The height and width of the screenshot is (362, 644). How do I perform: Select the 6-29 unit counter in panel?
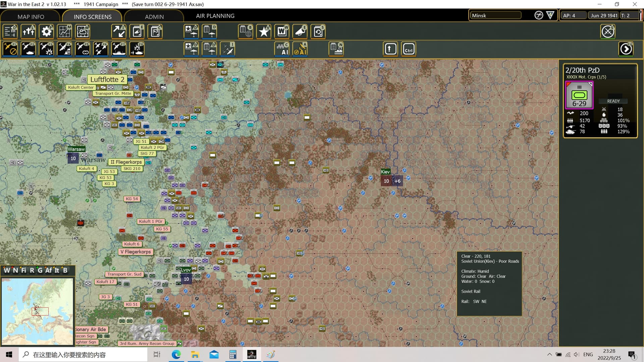[579, 95]
